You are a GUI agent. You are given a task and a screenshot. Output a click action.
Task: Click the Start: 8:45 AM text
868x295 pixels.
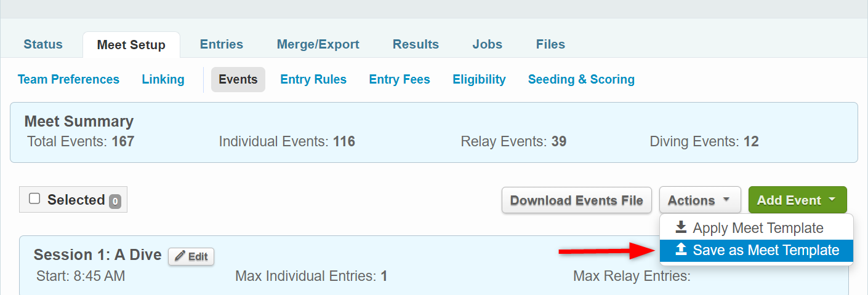(x=81, y=276)
